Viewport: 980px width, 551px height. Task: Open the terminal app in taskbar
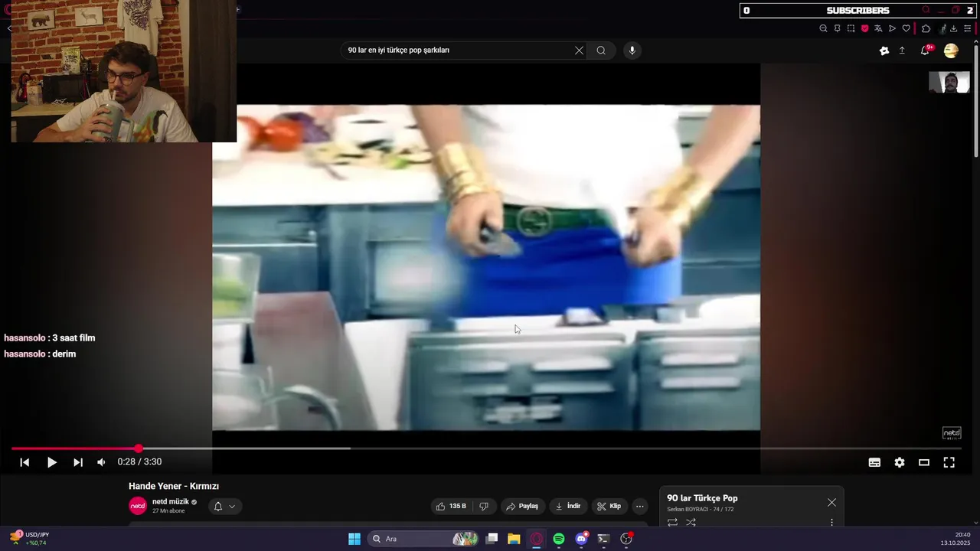(603, 539)
